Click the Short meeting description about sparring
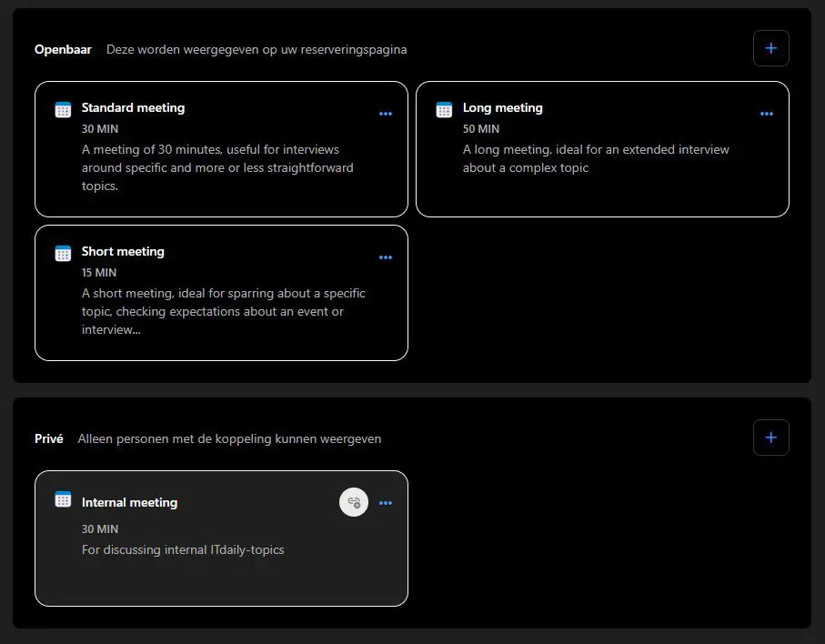Viewport: 825px width, 644px height. (223, 312)
